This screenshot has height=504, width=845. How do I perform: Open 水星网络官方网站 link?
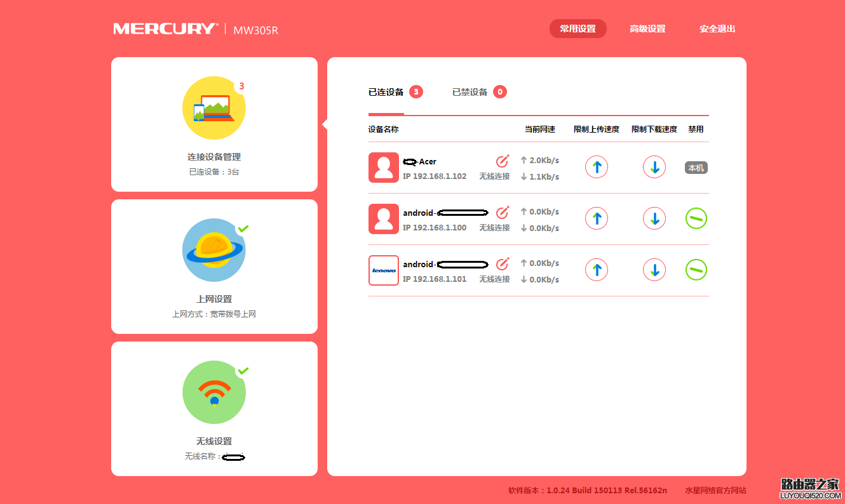(x=715, y=490)
